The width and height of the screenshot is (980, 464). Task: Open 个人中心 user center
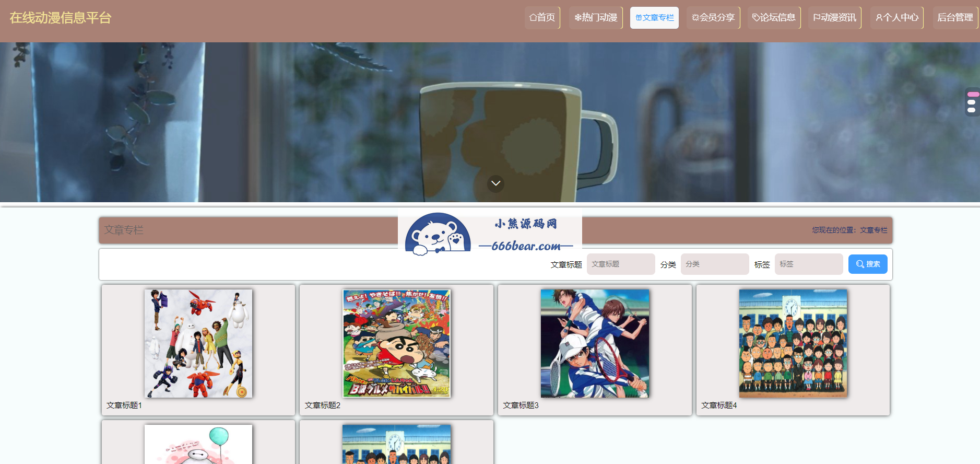tap(896, 18)
